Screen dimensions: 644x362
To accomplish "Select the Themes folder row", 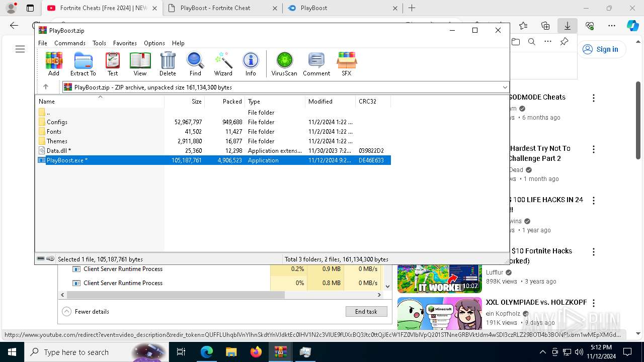I will click(213, 141).
